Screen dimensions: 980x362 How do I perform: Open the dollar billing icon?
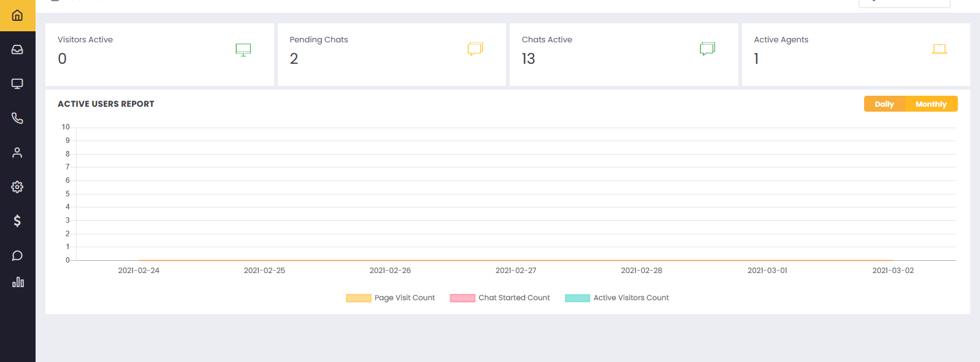click(17, 221)
